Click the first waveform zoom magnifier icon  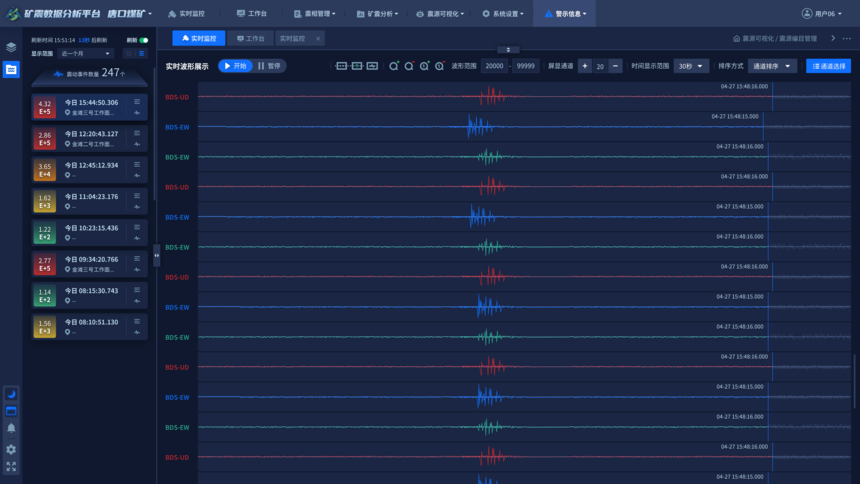[x=394, y=66]
